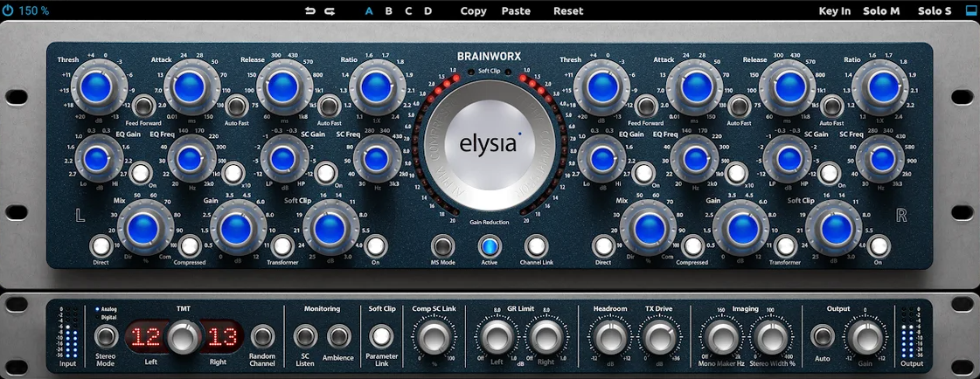This screenshot has width=980, height=379.
Task: Select preset slot A
Action: pyautogui.click(x=369, y=10)
